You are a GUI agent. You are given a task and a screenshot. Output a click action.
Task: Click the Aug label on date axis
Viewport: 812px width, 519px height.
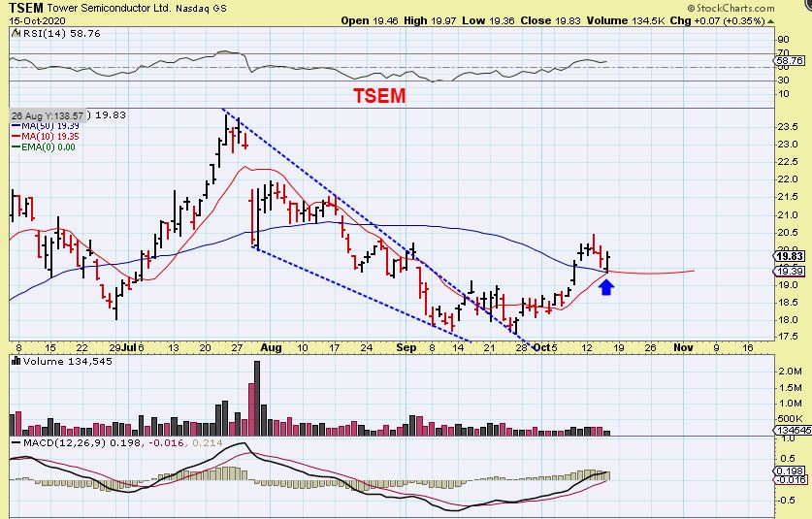pos(271,347)
